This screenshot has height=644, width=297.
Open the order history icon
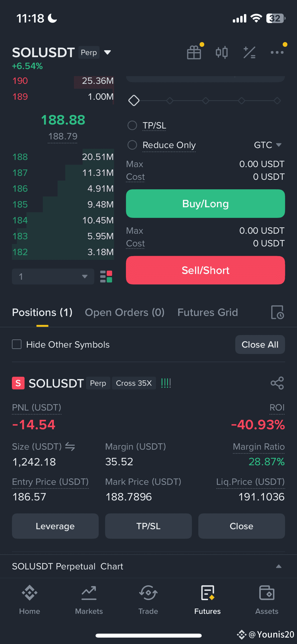click(x=277, y=312)
